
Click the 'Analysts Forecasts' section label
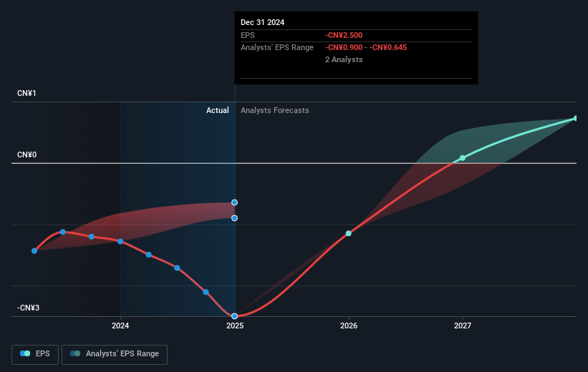(275, 110)
